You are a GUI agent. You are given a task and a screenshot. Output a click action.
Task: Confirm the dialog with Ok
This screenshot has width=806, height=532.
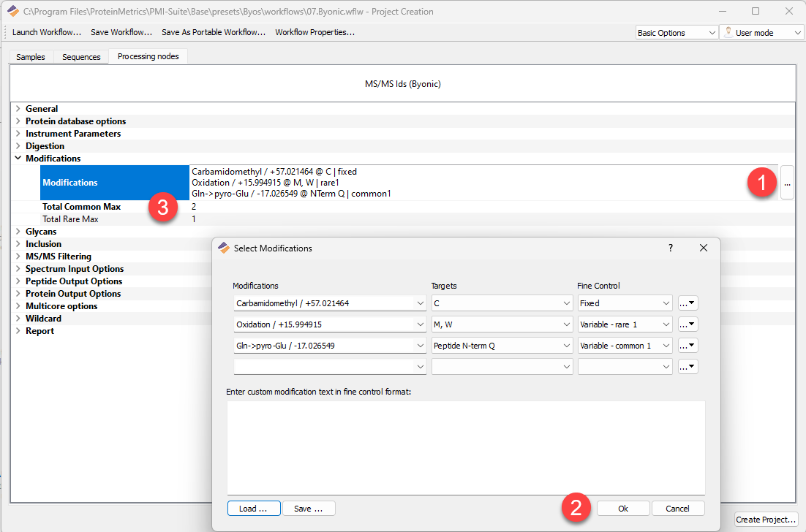click(x=623, y=509)
